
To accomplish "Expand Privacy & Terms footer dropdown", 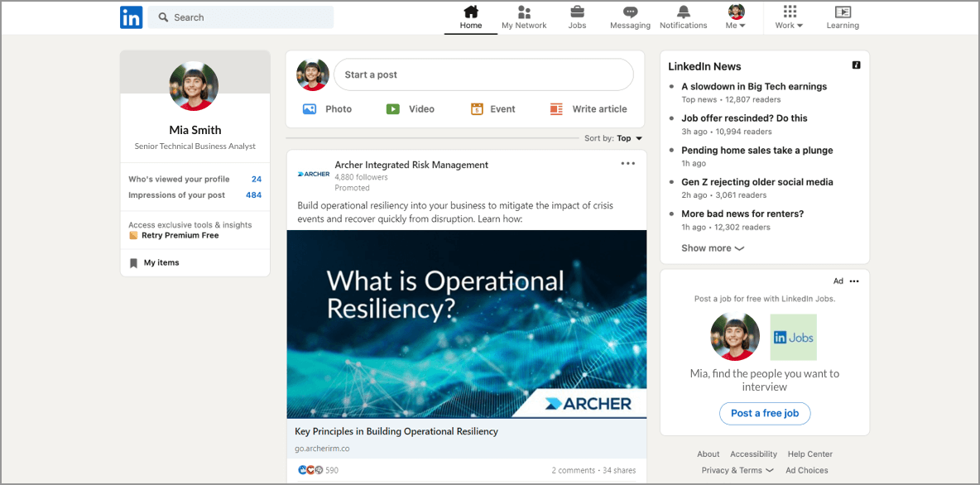I will [737, 470].
